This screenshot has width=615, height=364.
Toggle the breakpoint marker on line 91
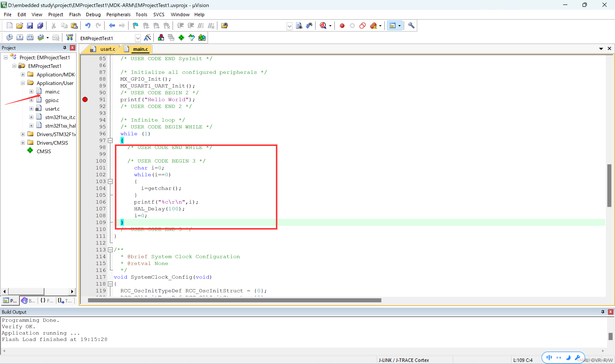[85, 100]
